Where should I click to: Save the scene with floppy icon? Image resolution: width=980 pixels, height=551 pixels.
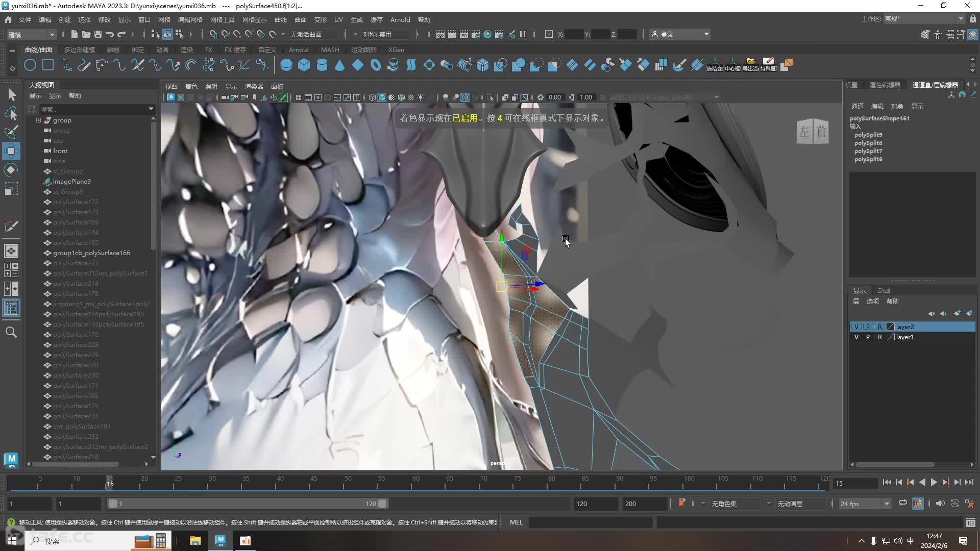pos(98,34)
